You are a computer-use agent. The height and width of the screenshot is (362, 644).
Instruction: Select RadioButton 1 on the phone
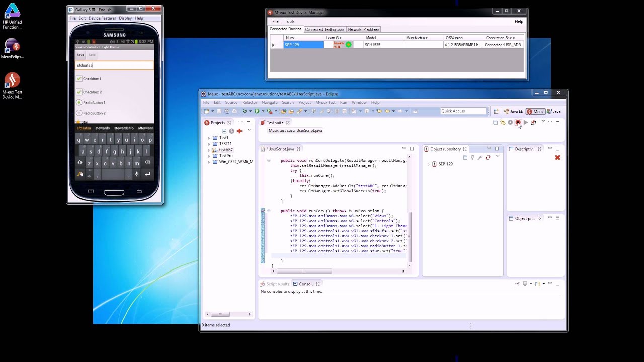click(x=79, y=102)
